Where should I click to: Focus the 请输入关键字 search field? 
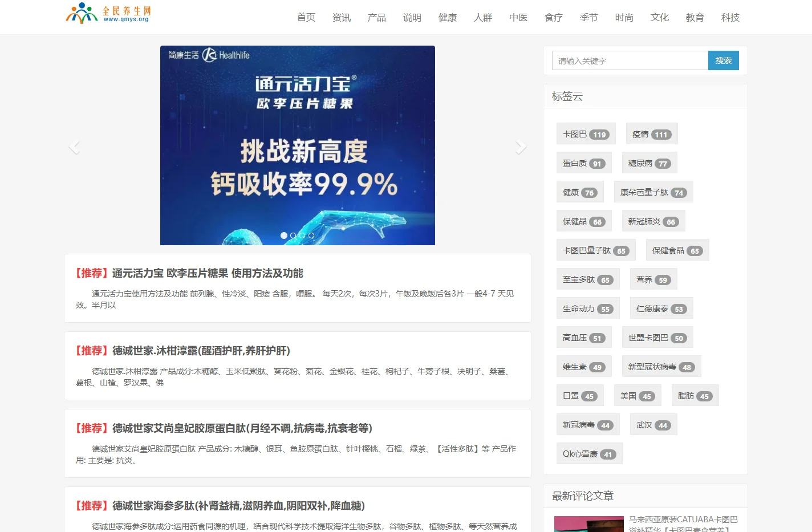630,60
